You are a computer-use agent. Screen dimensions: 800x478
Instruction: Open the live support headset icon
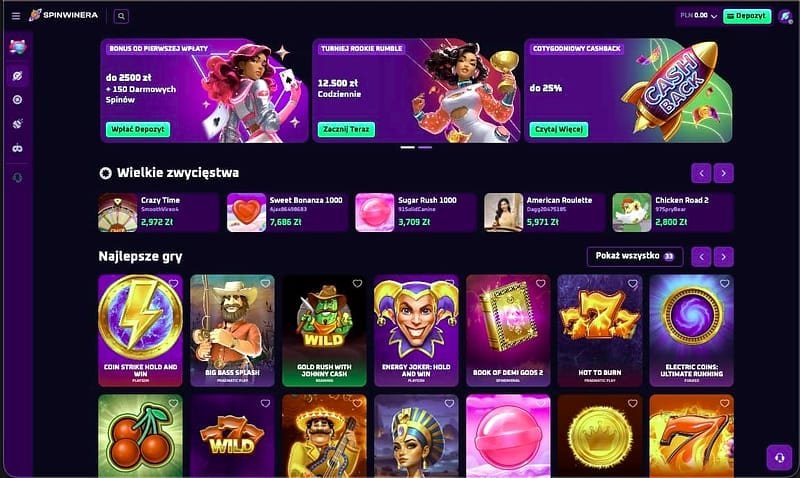click(780, 457)
